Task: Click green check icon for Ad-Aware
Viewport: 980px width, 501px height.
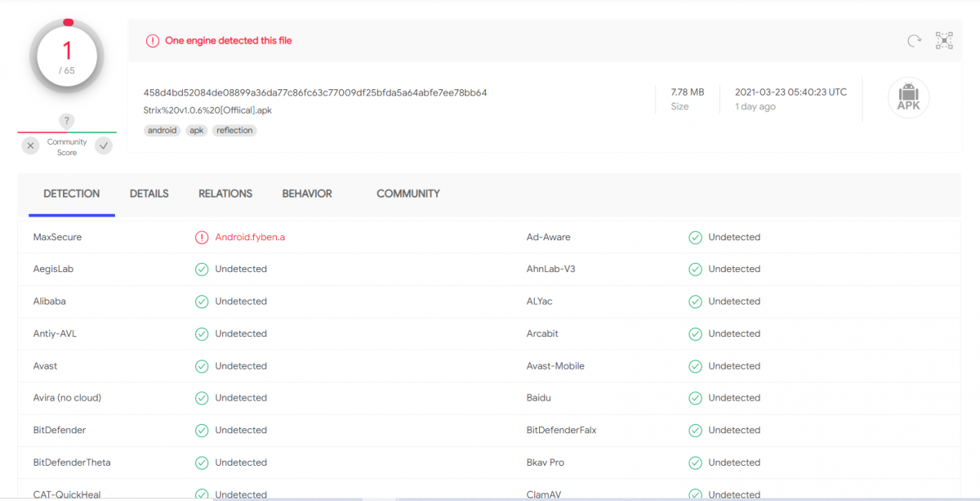Action: 695,238
